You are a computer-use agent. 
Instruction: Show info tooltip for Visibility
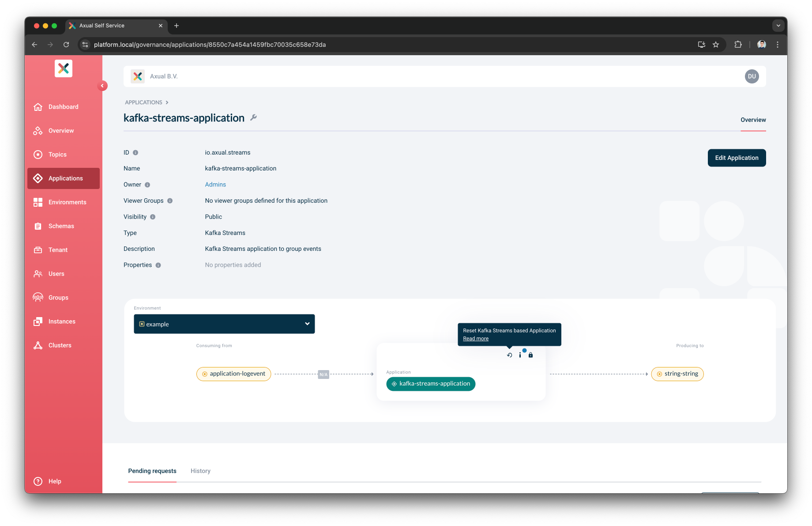coord(153,217)
